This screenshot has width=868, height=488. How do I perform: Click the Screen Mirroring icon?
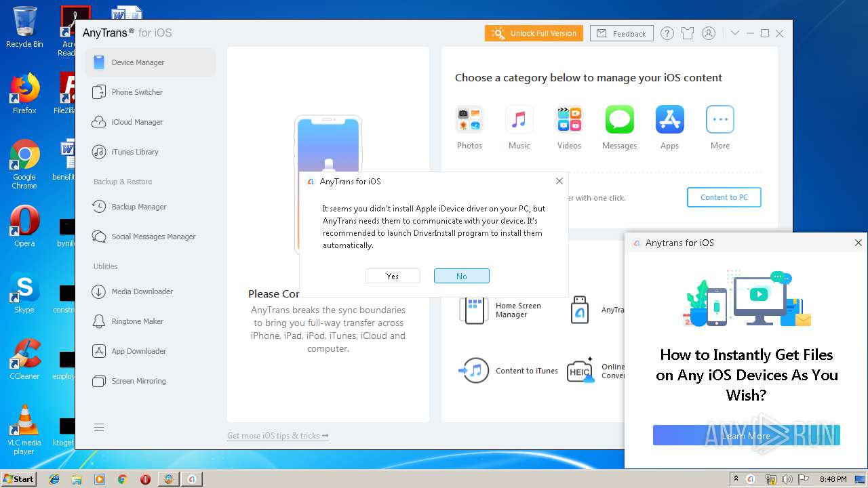[99, 381]
